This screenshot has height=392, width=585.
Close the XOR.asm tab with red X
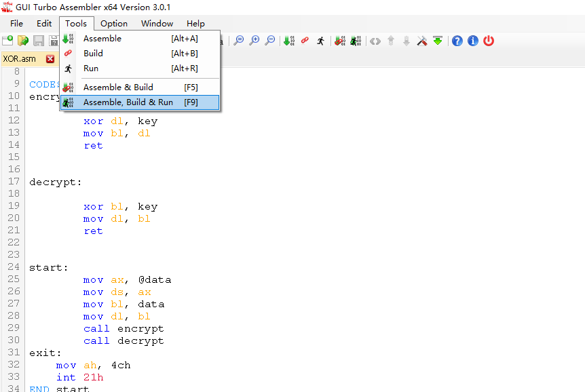pyautogui.click(x=50, y=59)
